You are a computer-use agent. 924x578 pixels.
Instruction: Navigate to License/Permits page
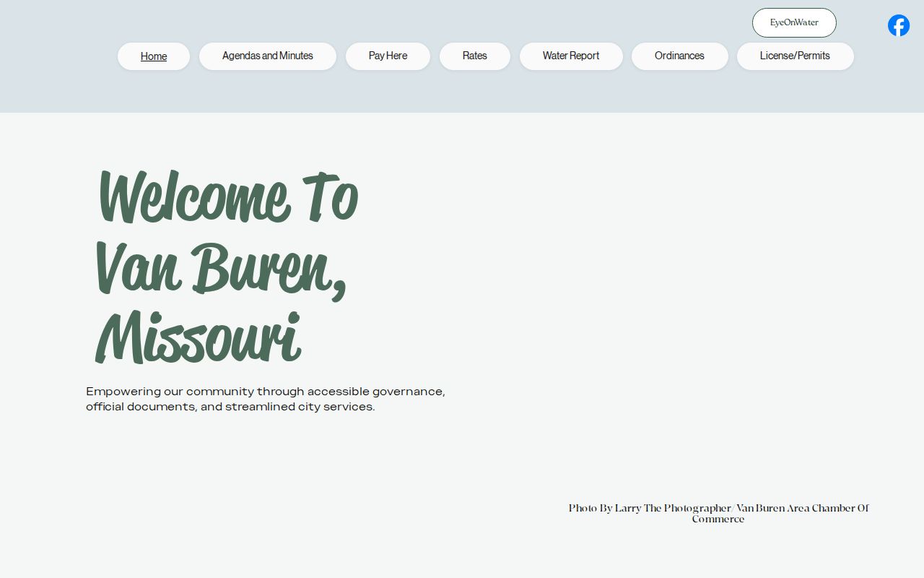795,56
